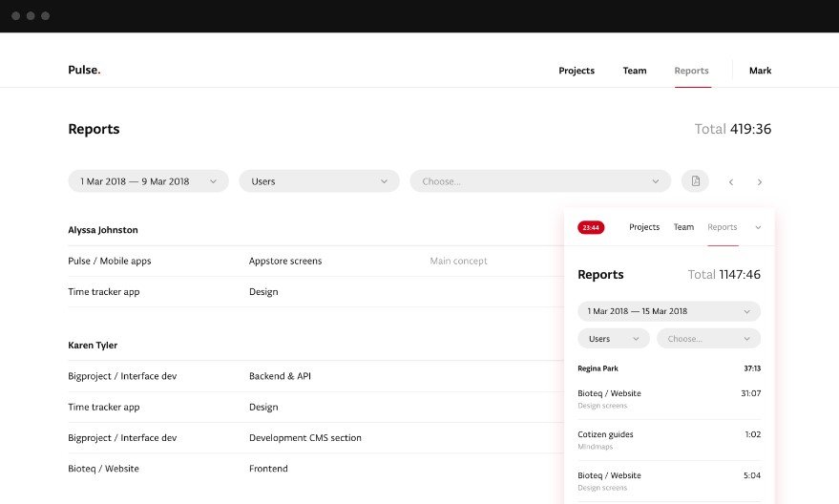Viewport: 839px width, 504px height.
Task: Export report with the PDF document icon
Action: coord(695,181)
